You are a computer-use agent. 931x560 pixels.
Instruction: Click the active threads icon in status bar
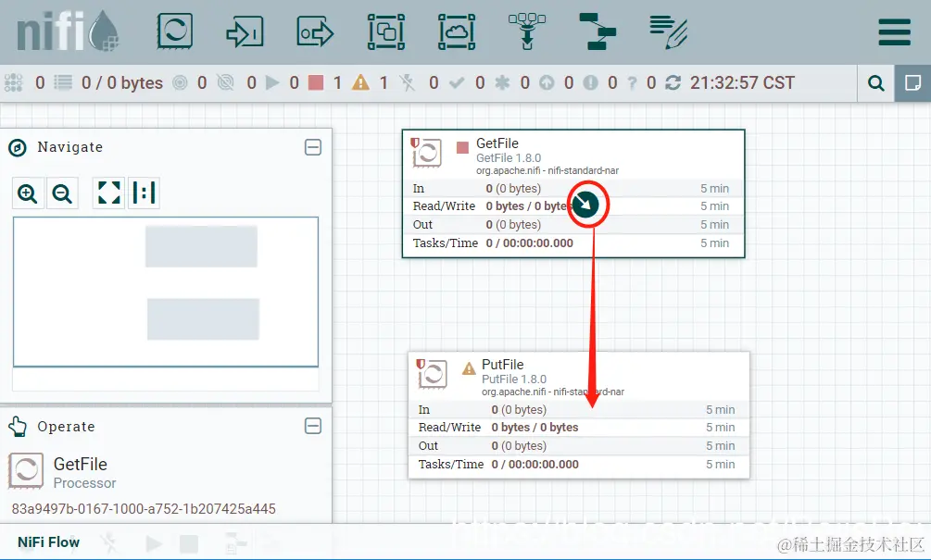click(x=13, y=82)
